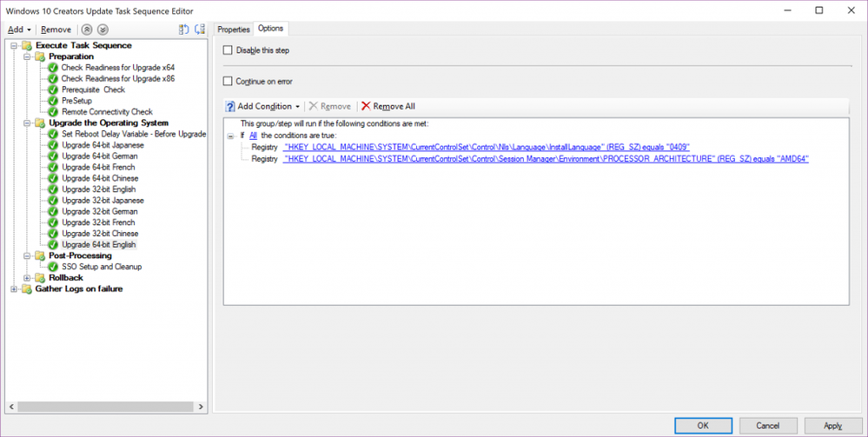Click the All operator link

(x=253, y=136)
